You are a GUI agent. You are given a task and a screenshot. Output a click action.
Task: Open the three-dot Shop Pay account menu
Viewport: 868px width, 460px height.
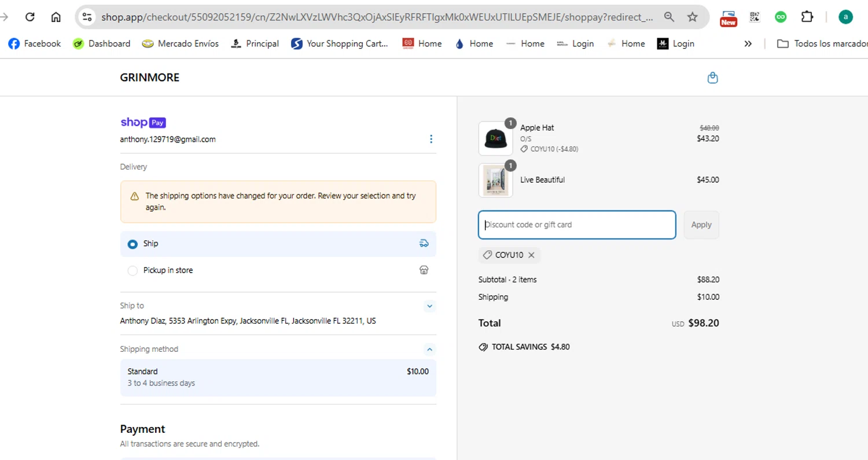point(431,139)
